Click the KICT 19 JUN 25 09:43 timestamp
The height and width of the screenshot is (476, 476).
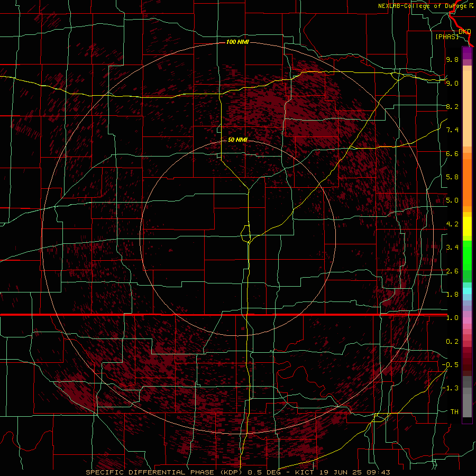342,472
